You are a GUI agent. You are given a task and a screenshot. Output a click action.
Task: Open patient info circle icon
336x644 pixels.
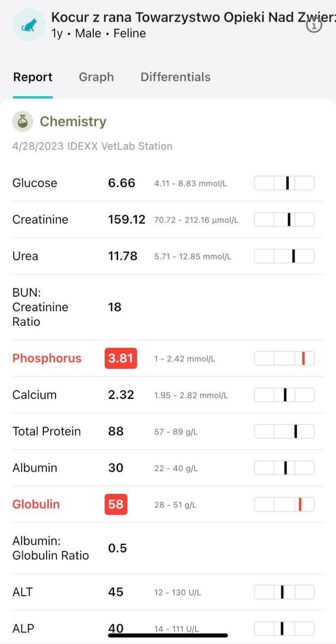314,25
